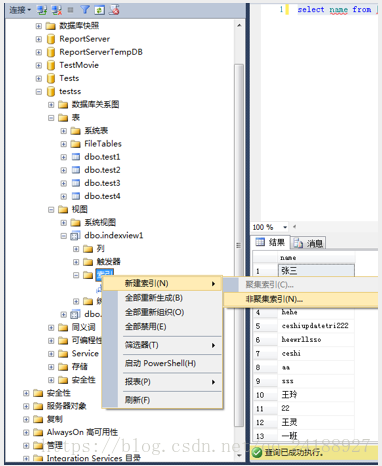Click the refresh icon in Object Explorer toolbar
Viewport: 382px width, 466px height.
99,10
